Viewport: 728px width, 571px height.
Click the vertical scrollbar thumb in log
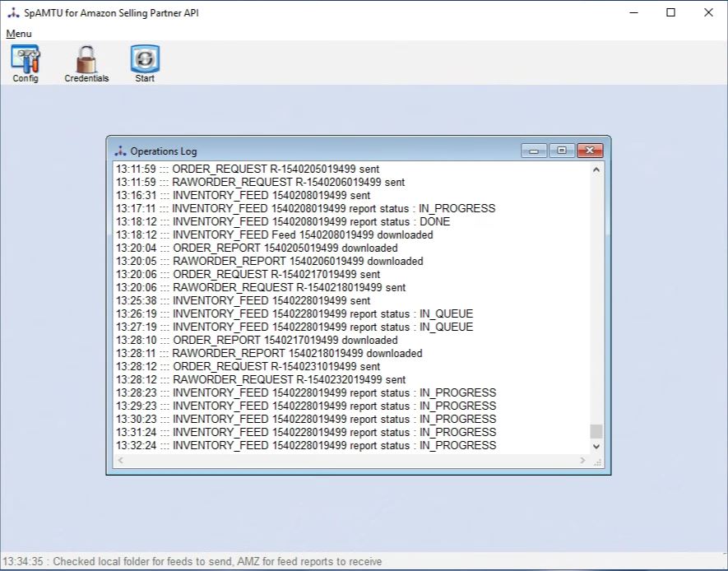click(x=596, y=431)
